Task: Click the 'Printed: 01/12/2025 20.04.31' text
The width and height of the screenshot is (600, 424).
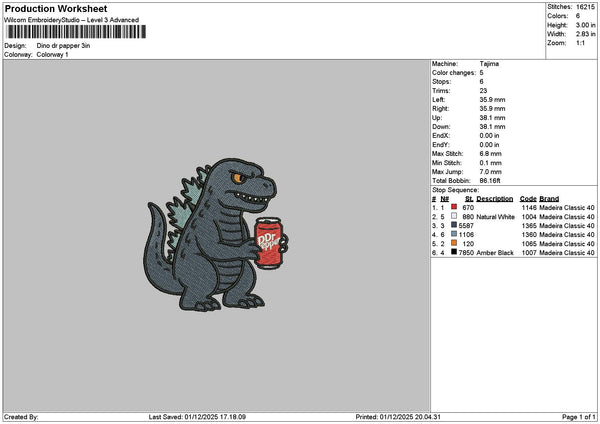Action: 398,417
